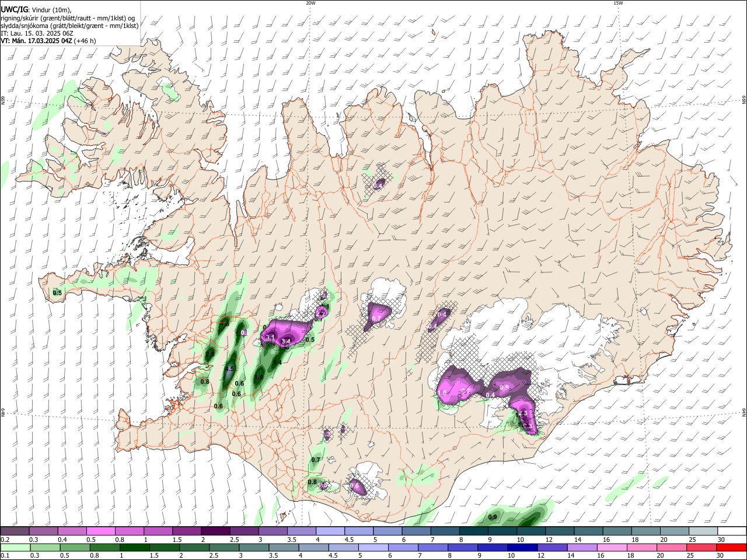Click the deep blue lower legend swatch between 10 and 12

[x=522, y=547]
